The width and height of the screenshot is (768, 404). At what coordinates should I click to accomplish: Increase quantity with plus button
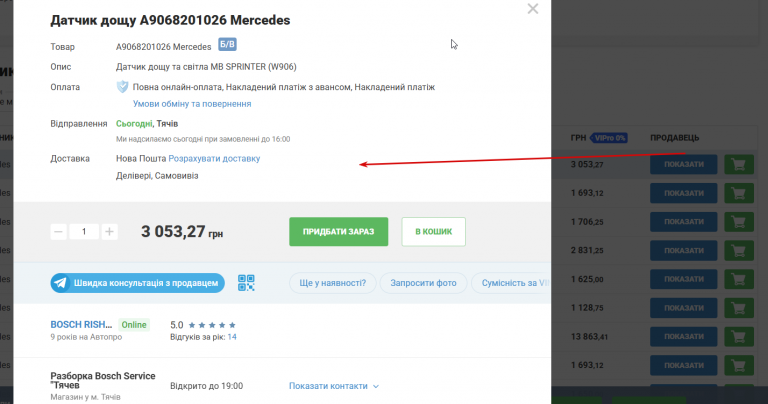109,232
